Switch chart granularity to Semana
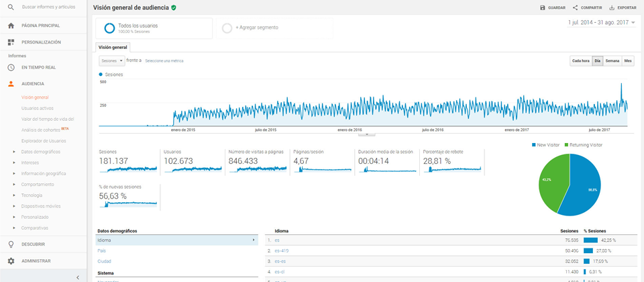Image resolution: width=644 pixels, height=282 pixels. tap(612, 61)
